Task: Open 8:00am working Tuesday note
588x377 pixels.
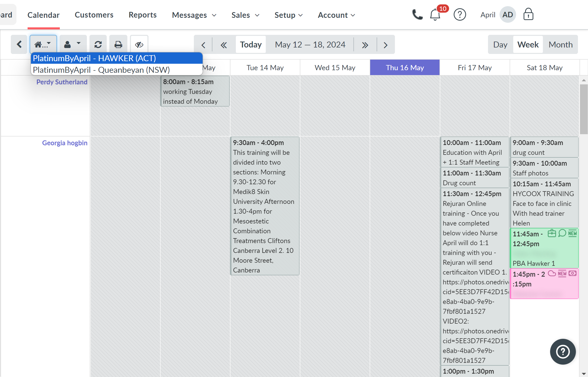Action: 195,91
